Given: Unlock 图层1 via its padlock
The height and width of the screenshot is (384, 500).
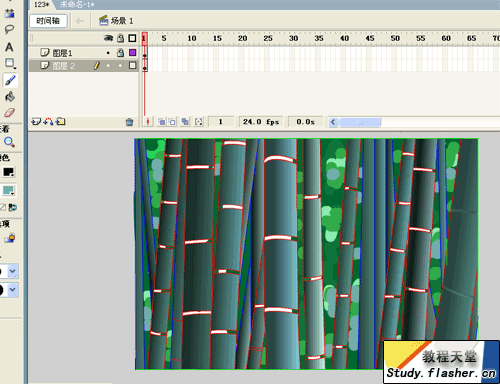Looking at the screenshot, I should tap(120, 52).
